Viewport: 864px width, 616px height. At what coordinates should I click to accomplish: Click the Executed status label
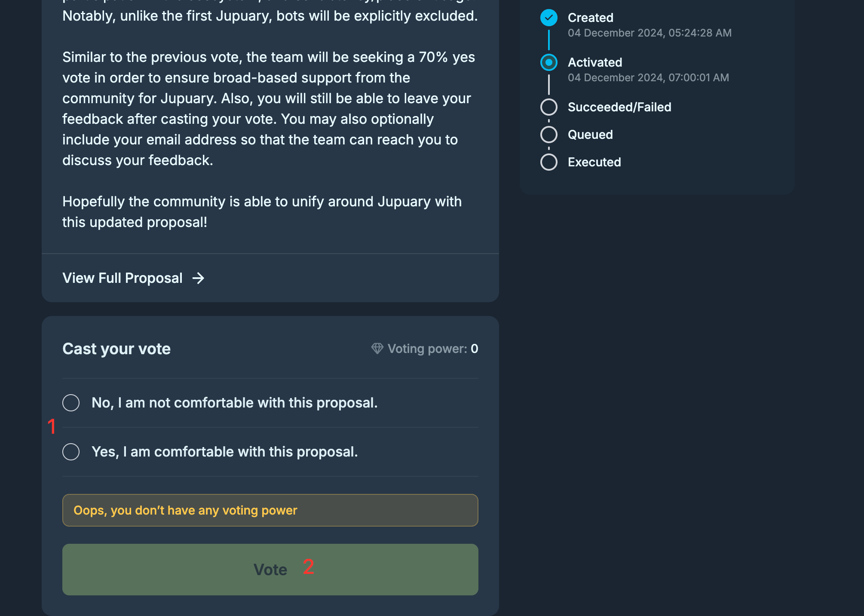pyautogui.click(x=594, y=162)
